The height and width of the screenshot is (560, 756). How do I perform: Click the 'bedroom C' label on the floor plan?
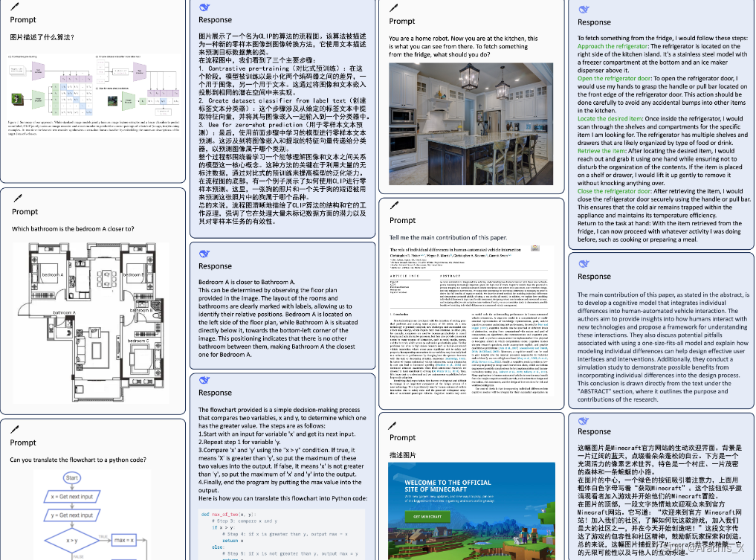[x=138, y=341]
